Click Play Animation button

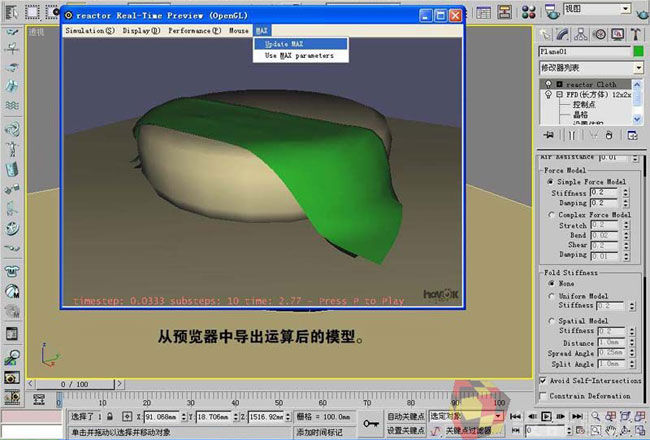coord(546,416)
